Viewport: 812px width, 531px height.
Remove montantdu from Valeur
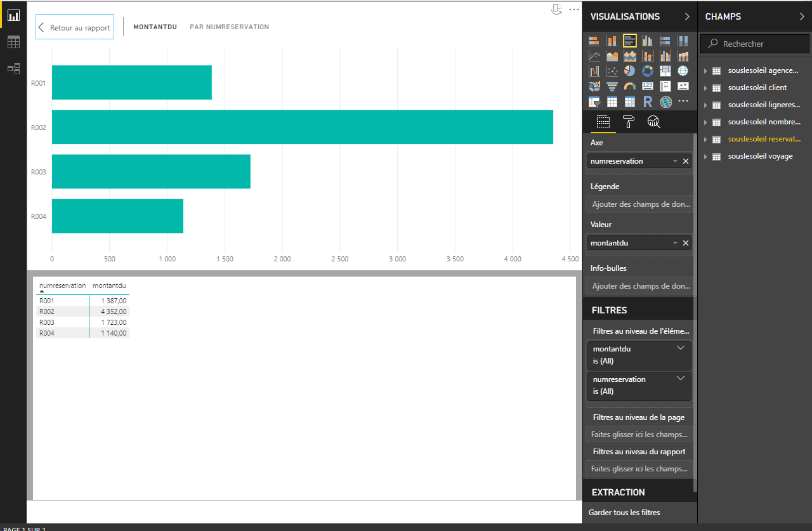pos(685,243)
